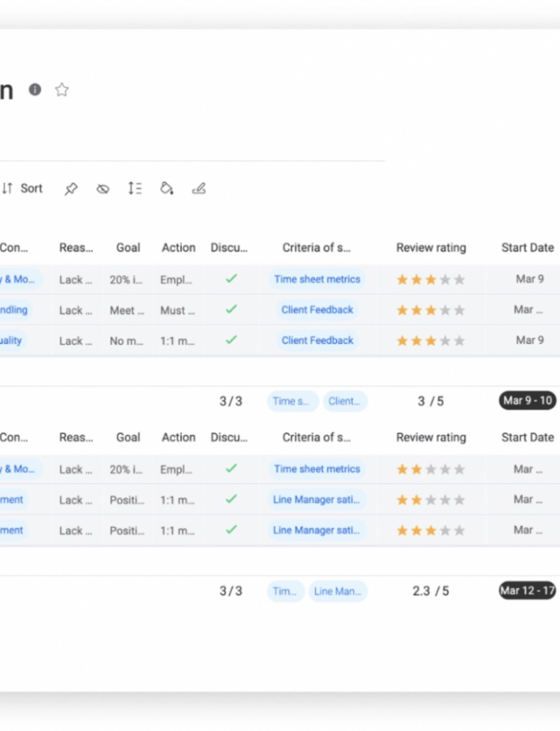Click the Mar 9 - 10 date summary pill
560x731 pixels.
[528, 400]
